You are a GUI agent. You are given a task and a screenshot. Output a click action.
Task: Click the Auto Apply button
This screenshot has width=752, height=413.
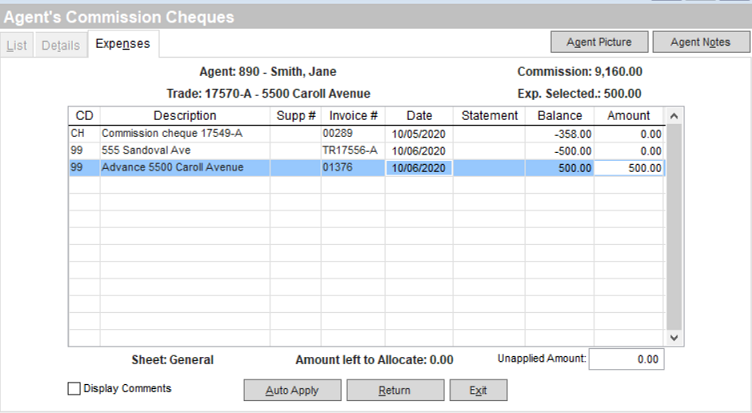291,390
